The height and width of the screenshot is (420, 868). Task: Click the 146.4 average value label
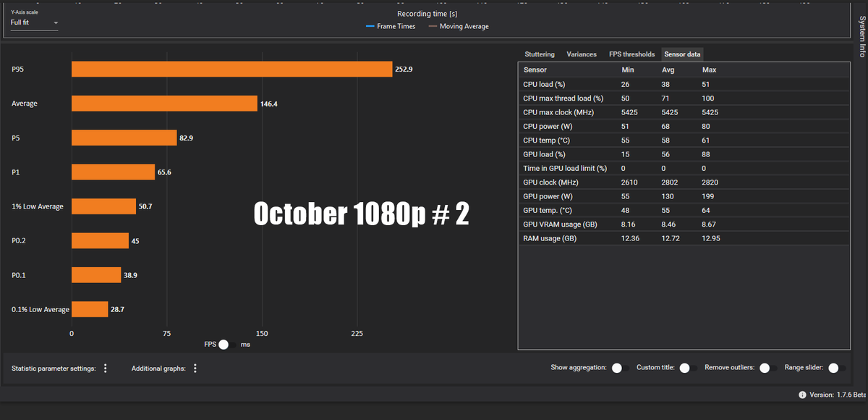tap(269, 104)
